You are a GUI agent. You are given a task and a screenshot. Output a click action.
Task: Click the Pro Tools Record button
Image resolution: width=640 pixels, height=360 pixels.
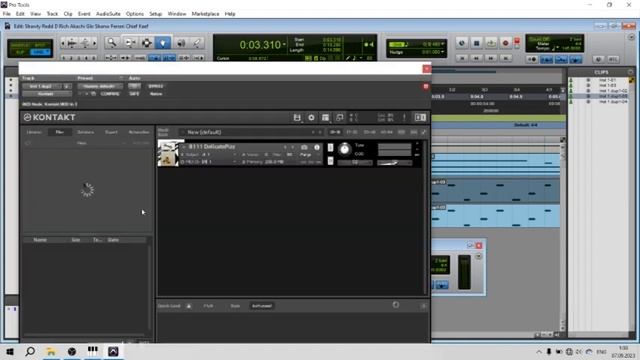(505, 43)
